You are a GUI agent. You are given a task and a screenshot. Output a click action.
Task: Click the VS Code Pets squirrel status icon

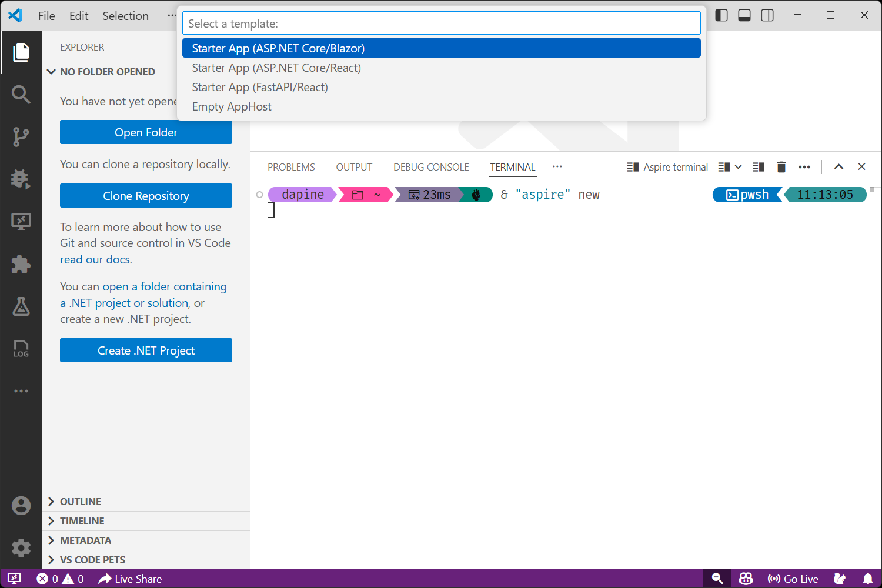click(x=839, y=579)
